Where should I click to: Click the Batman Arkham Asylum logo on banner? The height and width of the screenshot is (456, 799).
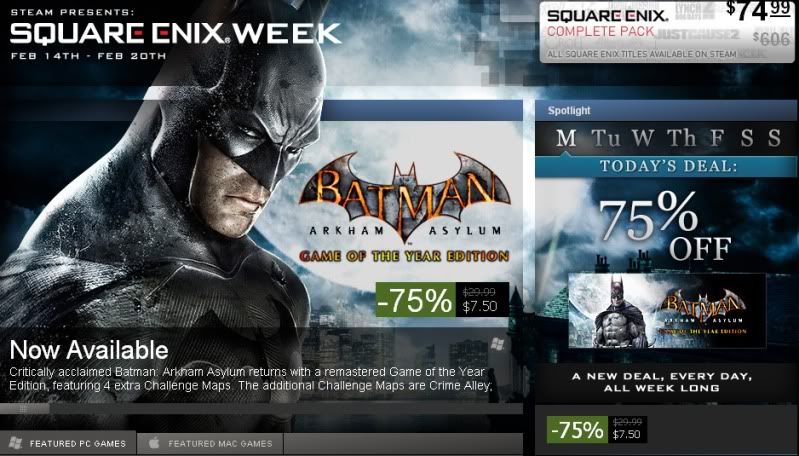click(405, 207)
